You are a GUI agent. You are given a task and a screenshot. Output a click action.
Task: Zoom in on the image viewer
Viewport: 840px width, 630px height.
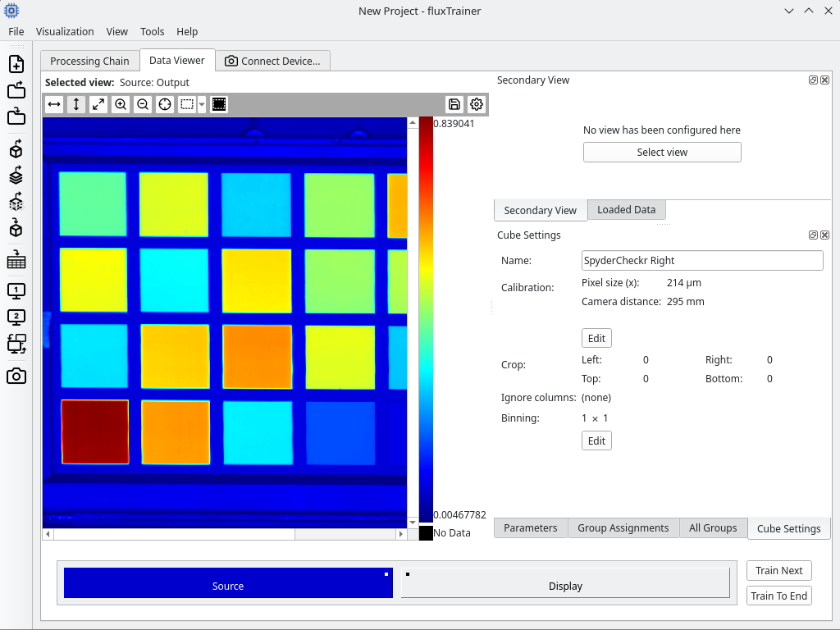(121, 104)
